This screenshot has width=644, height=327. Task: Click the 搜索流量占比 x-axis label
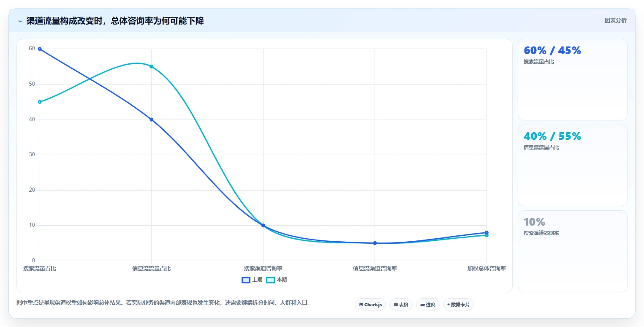click(x=40, y=268)
